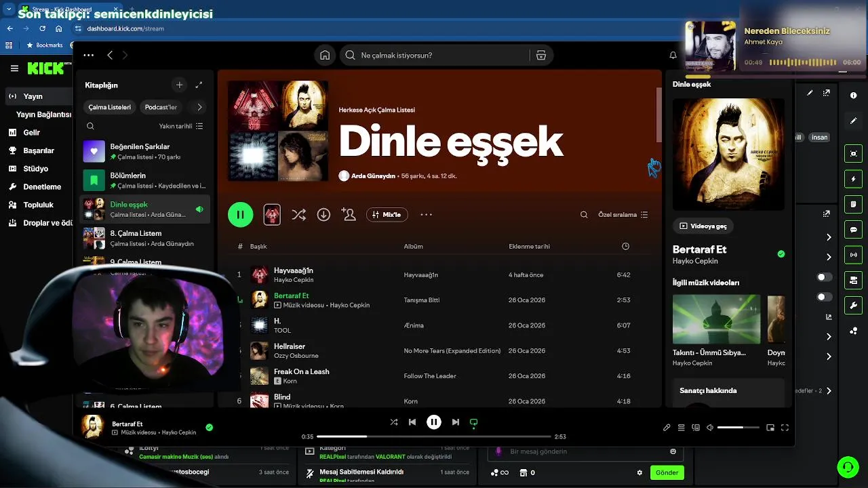868x488 pixels.
Task: Select Podcast'ler filter chip
Action: click(161, 107)
